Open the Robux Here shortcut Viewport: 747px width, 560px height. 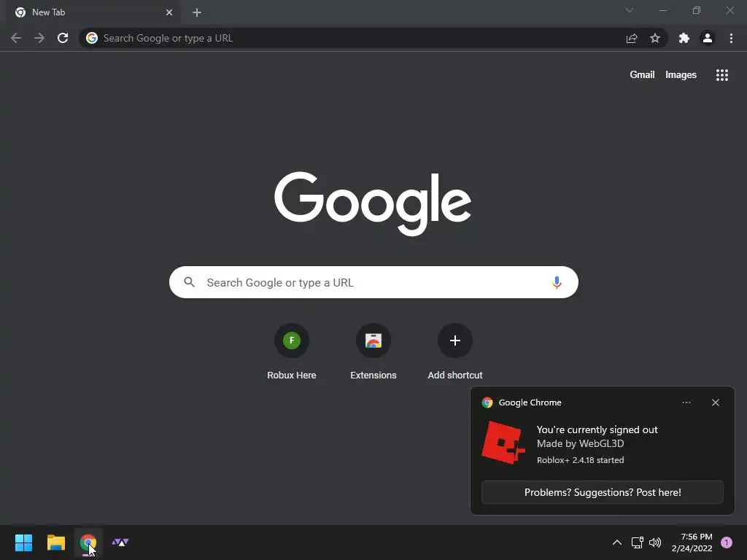(x=292, y=351)
